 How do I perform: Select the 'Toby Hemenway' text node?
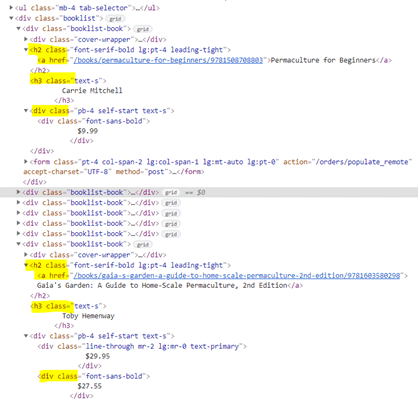point(88,316)
